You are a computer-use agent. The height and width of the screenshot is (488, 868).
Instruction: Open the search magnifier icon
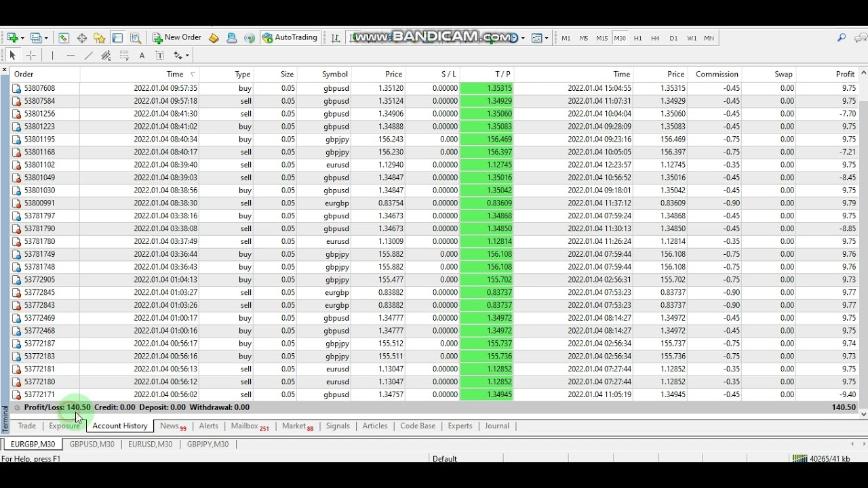click(842, 38)
